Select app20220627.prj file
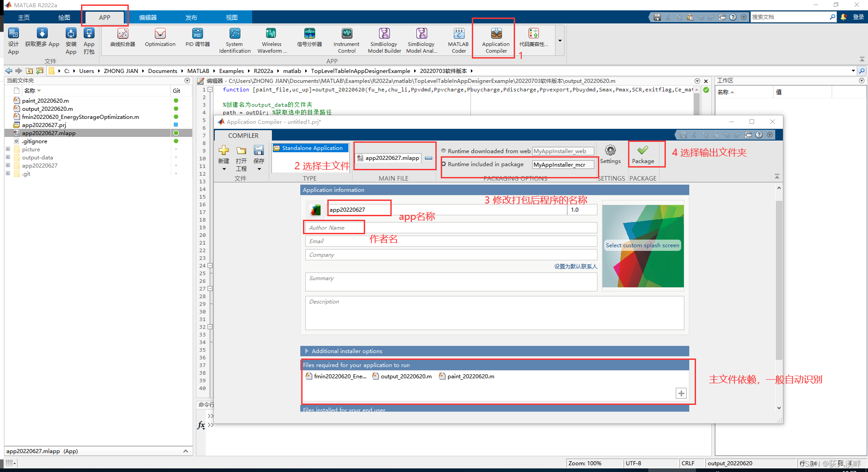Image resolution: width=868 pixels, height=472 pixels. click(x=44, y=125)
